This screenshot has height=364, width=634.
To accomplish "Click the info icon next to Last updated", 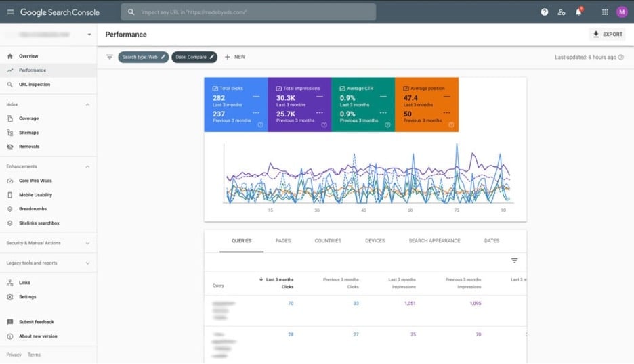I will 621,58.
